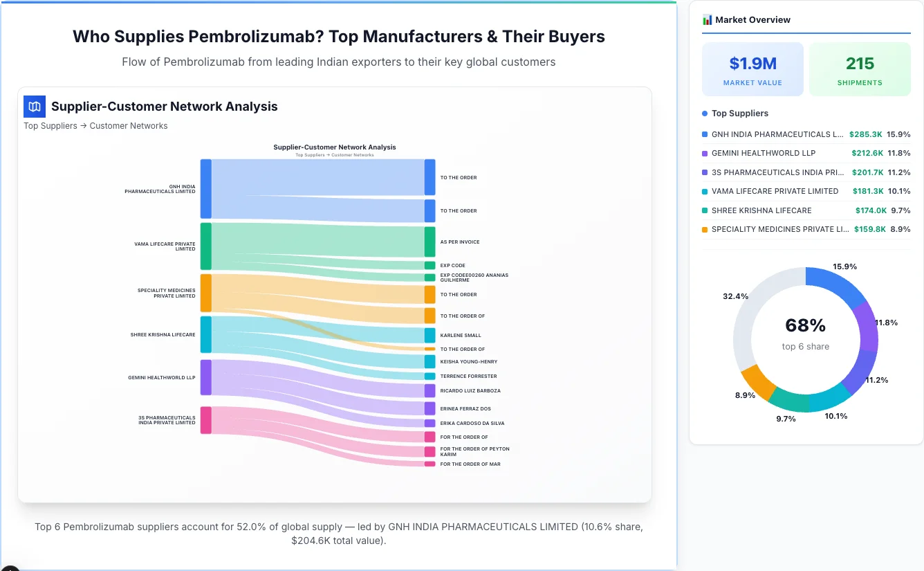Click the orange square icon beside SPECIALITY MEDICINES

pyautogui.click(x=705, y=229)
